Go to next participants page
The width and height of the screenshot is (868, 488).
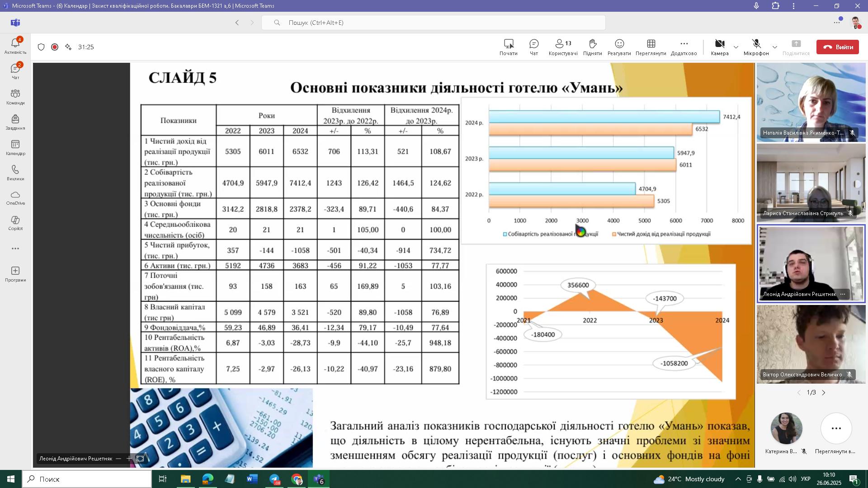point(824,393)
